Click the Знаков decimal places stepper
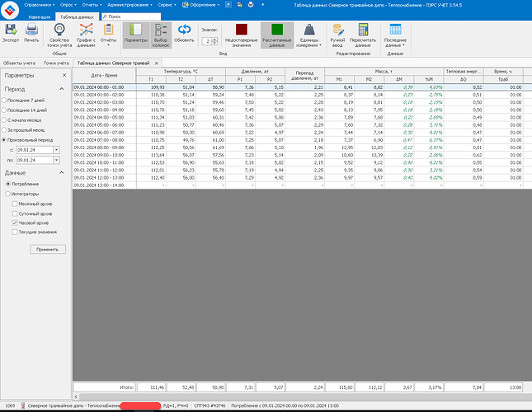Image resolution: width=532 pixels, height=412 pixels. tap(214, 41)
